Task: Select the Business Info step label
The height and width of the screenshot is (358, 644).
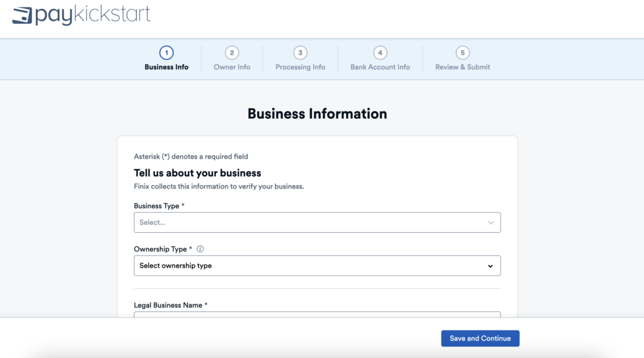Action: coord(166,67)
